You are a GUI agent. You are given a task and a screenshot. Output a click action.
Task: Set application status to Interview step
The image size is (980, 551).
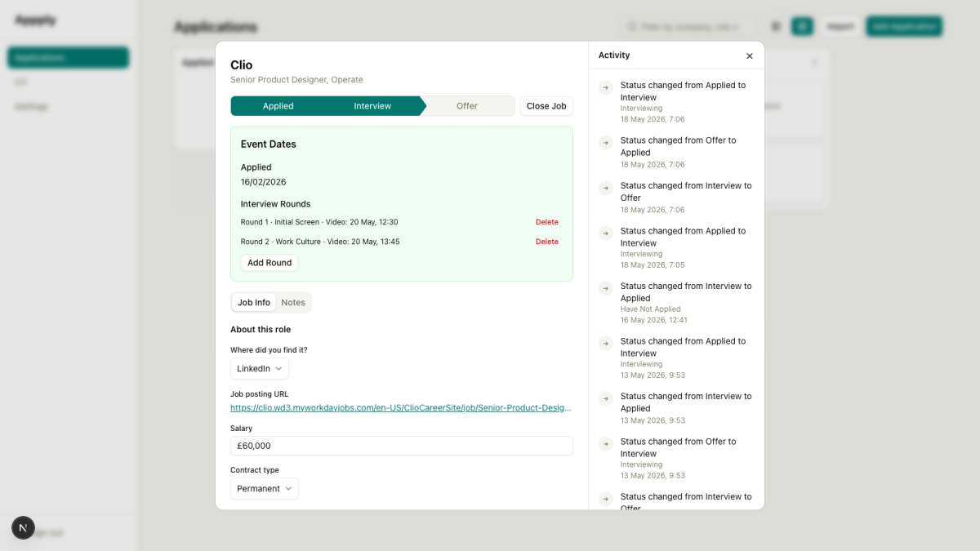pyautogui.click(x=372, y=106)
